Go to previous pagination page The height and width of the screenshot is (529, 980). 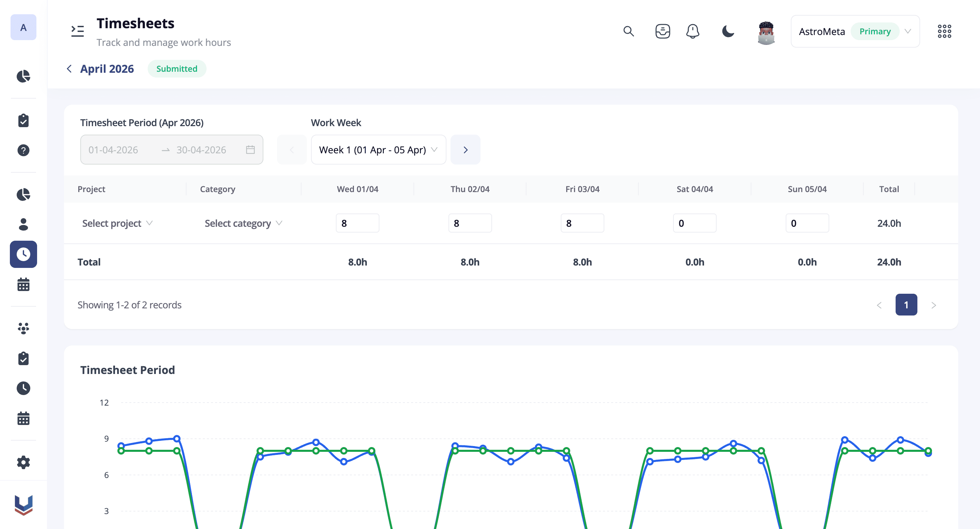(879, 305)
